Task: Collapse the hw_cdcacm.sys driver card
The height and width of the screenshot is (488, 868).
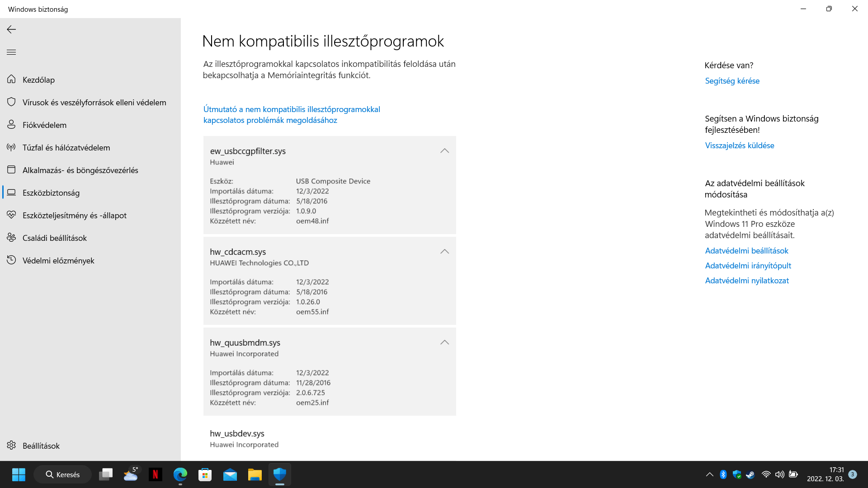Action: (444, 252)
